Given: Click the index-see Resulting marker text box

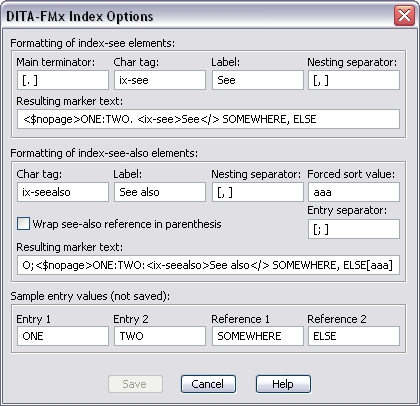Looking at the screenshot, I should coord(208,119).
